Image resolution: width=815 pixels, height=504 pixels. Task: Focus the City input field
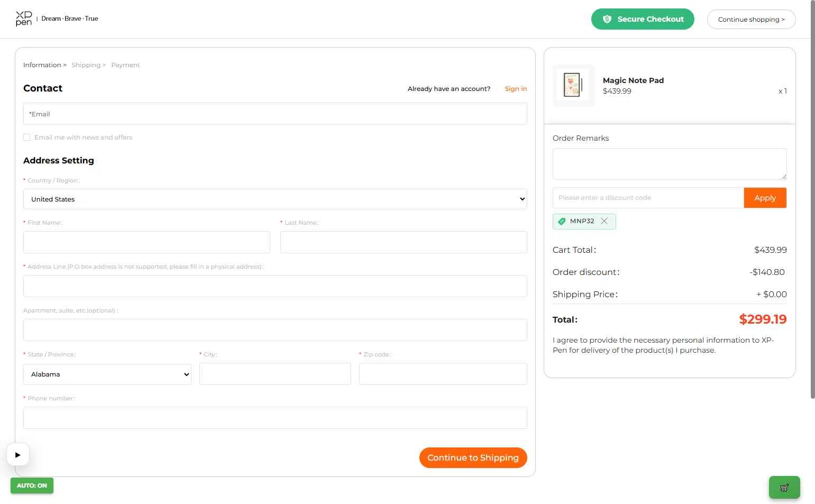[275, 374]
